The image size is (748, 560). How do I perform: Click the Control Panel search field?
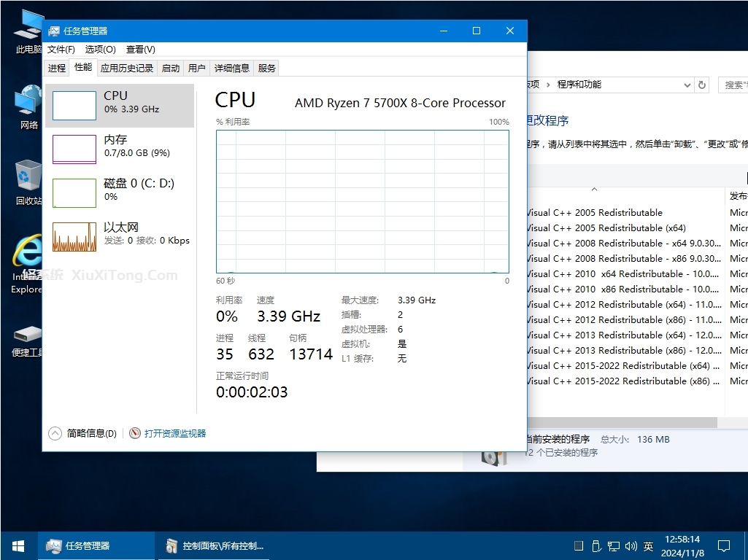pos(733,85)
